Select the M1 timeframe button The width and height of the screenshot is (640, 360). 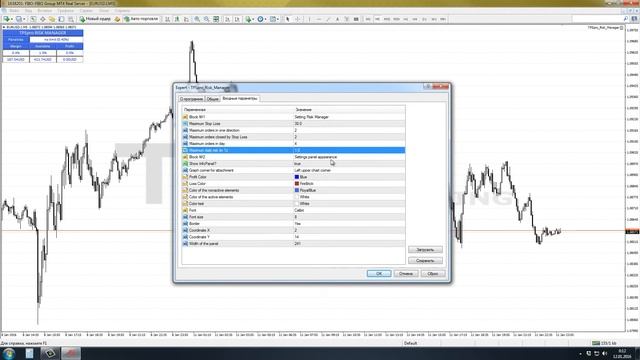(x=368, y=19)
